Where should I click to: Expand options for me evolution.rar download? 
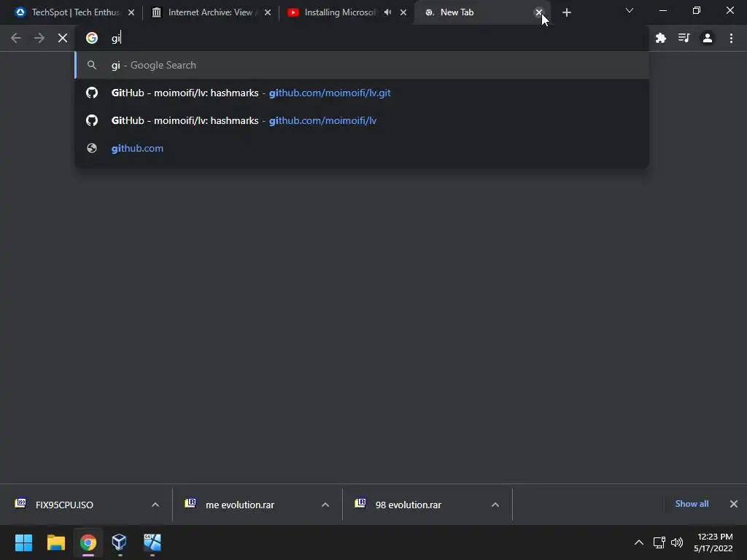tap(325, 505)
